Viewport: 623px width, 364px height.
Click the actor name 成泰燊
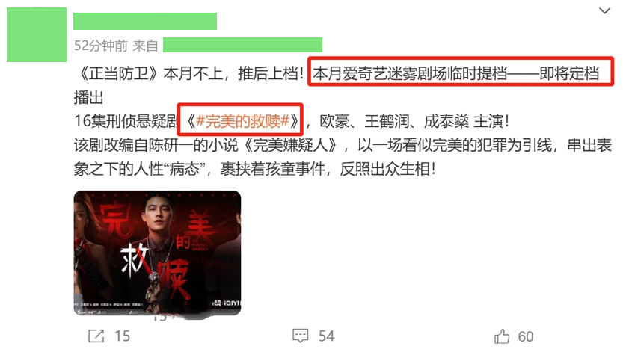click(x=446, y=121)
